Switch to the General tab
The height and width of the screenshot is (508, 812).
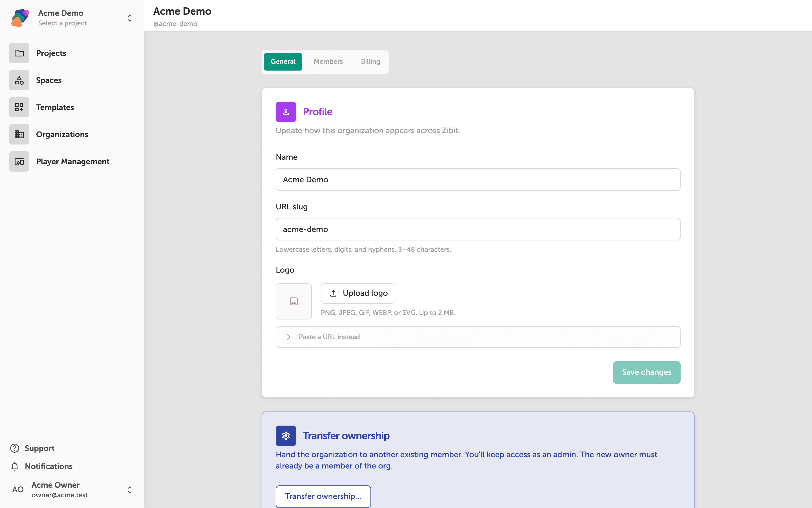(283, 62)
